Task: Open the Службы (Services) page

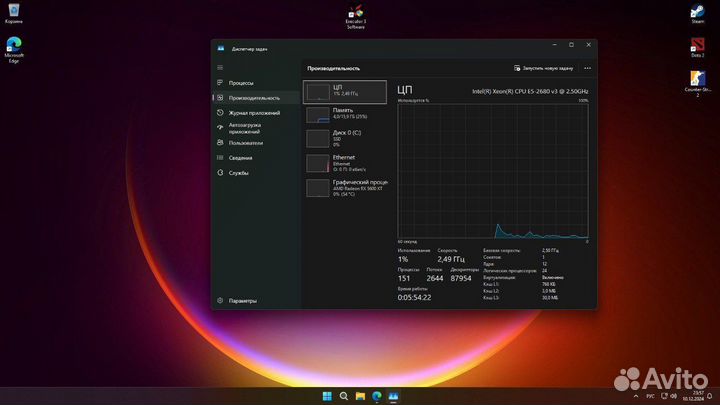Action: pos(238,173)
